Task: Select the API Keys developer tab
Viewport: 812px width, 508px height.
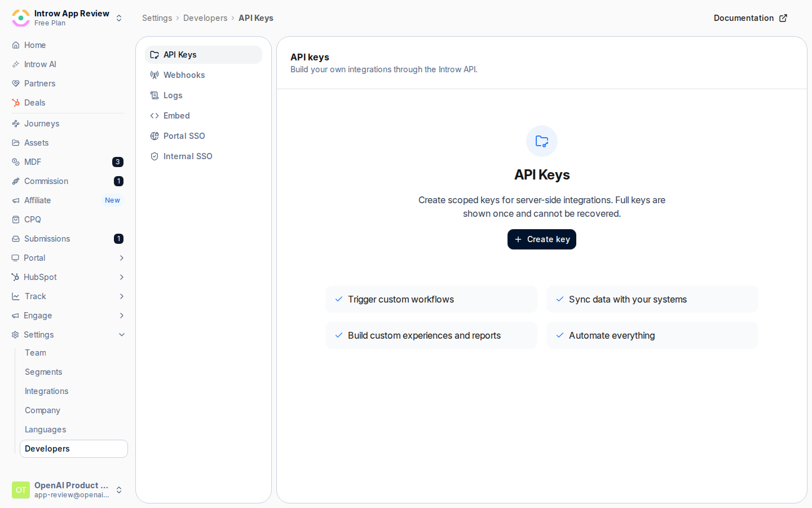Action: pyautogui.click(x=204, y=55)
